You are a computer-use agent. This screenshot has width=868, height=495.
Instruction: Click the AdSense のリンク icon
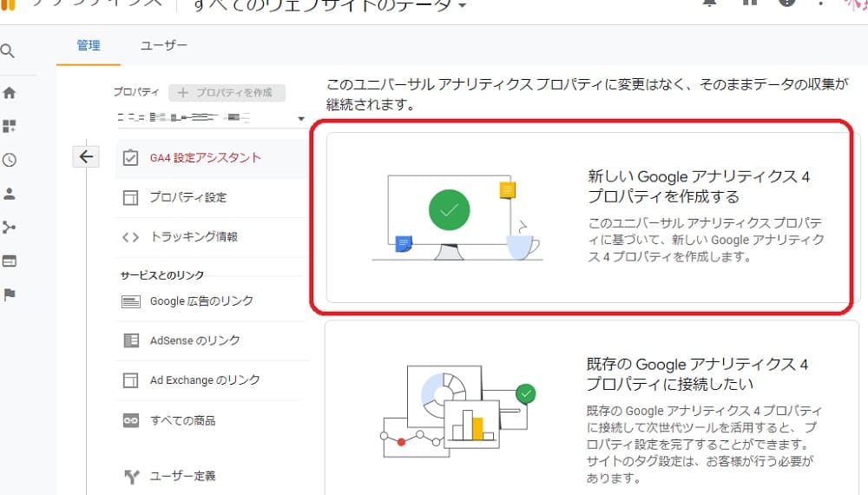coord(131,340)
